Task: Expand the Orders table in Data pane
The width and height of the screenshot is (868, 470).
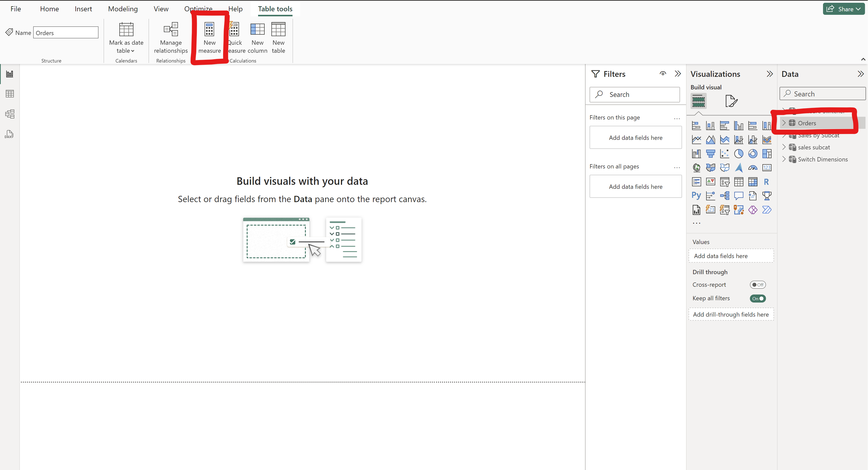Action: pos(785,123)
